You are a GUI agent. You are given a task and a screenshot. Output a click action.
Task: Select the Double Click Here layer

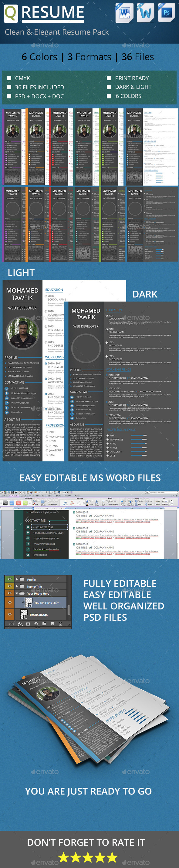41,603
